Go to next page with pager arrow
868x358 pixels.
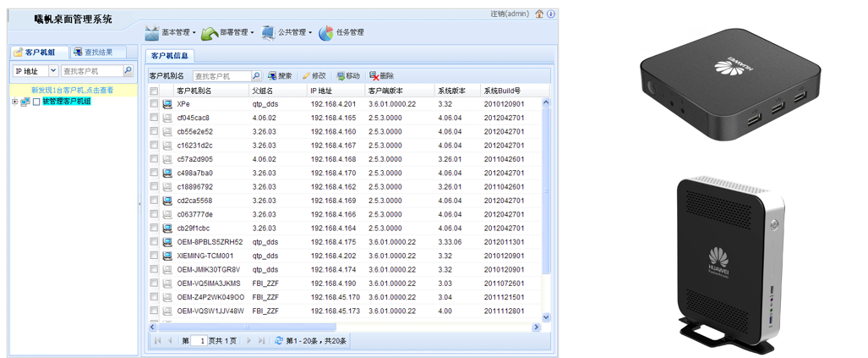(249, 340)
